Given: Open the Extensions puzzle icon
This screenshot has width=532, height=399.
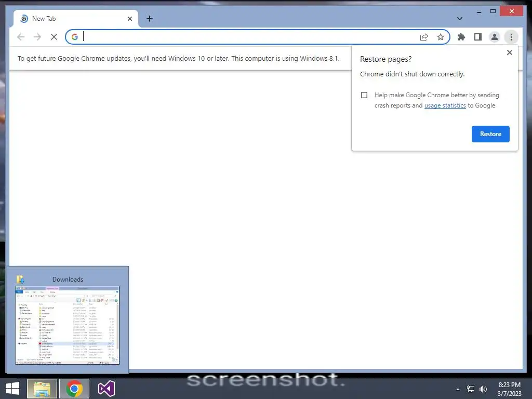Looking at the screenshot, I should pyautogui.click(x=461, y=37).
